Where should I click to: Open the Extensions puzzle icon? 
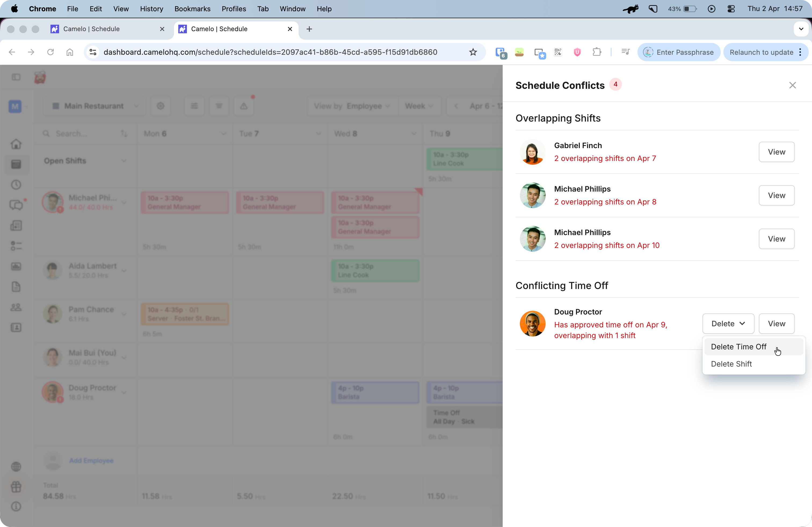[x=597, y=52]
